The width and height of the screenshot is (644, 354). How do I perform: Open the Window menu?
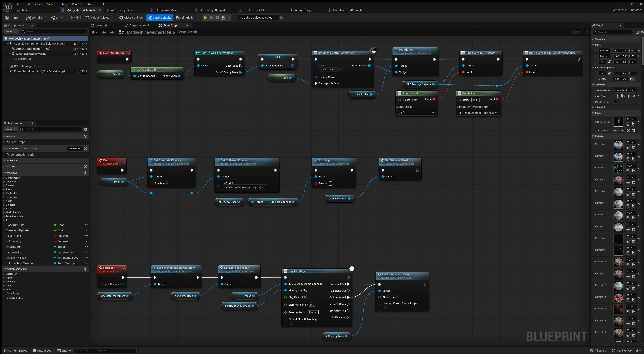pos(77,4)
